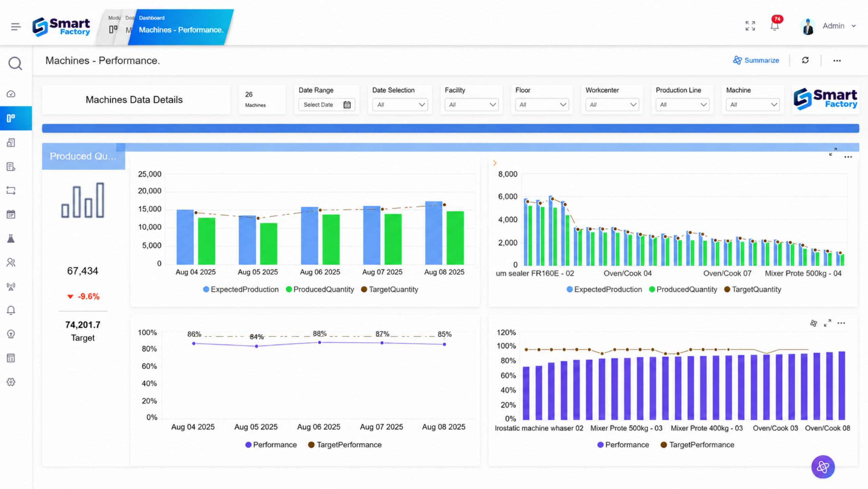Open the lab flask sidebar icon

click(11, 239)
